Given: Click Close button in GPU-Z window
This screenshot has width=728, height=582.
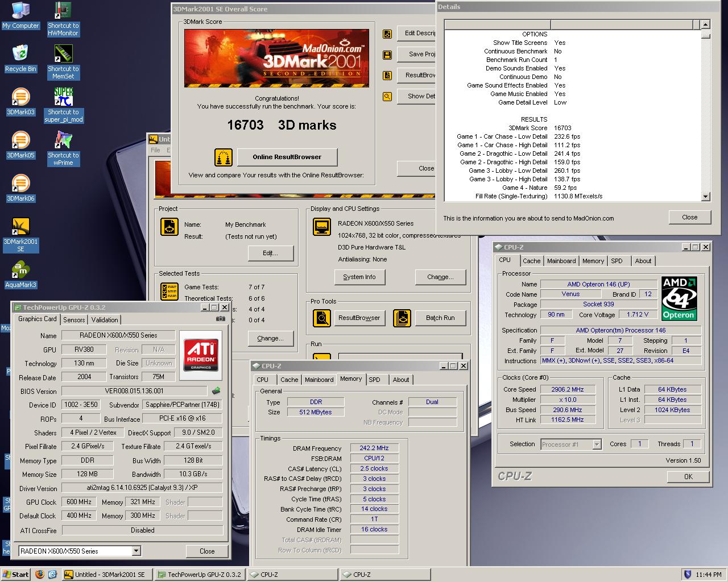Looking at the screenshot, I should tap(207, 551).
